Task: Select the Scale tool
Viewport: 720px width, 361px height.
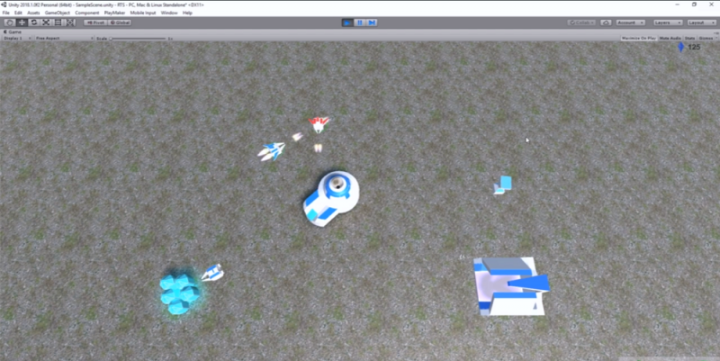Action: click(x=46, y=23)
